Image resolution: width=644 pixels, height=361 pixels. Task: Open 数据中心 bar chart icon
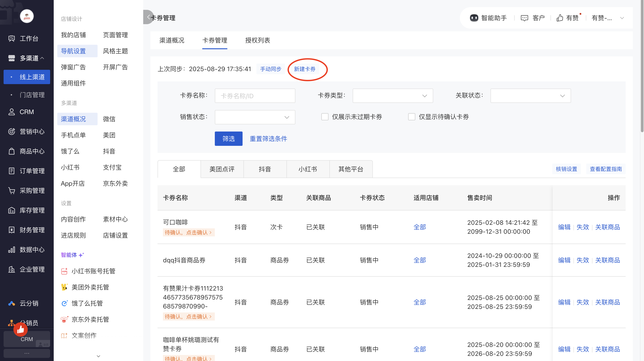(11, 250)
